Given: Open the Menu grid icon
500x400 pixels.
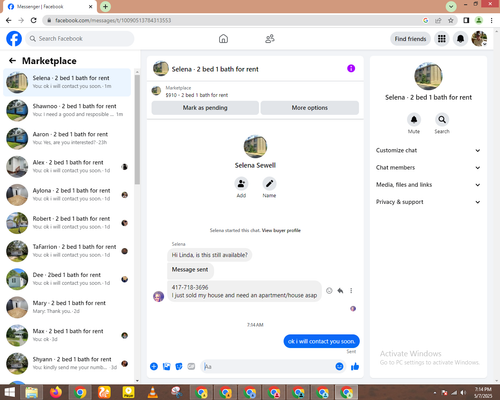Looking at the screenshot, I should [442, 39].
